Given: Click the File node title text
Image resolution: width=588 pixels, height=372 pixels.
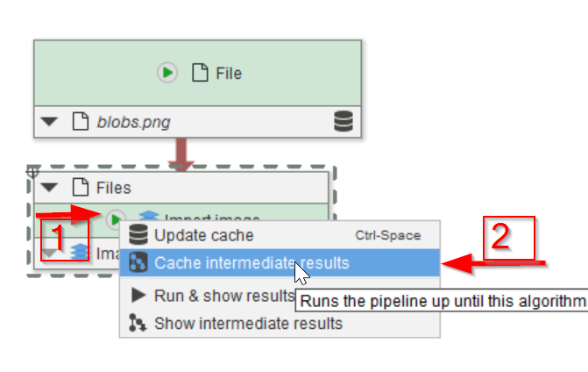Looking at the screenshot, I should 229,74.
